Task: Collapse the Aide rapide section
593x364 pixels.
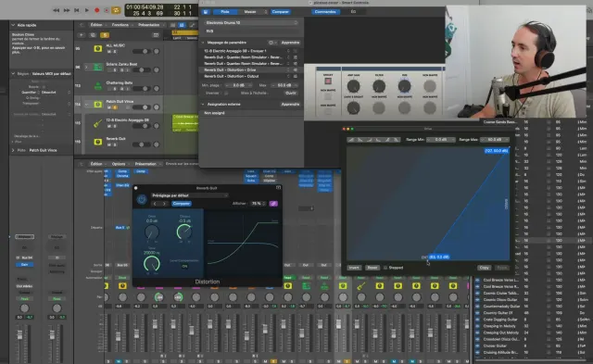Action: tap(13, 25)
